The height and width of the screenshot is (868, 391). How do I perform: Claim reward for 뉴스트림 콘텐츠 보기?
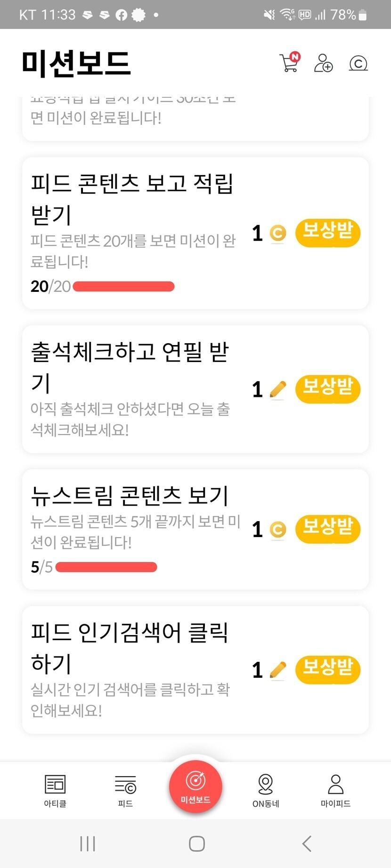tap(327, 529)
